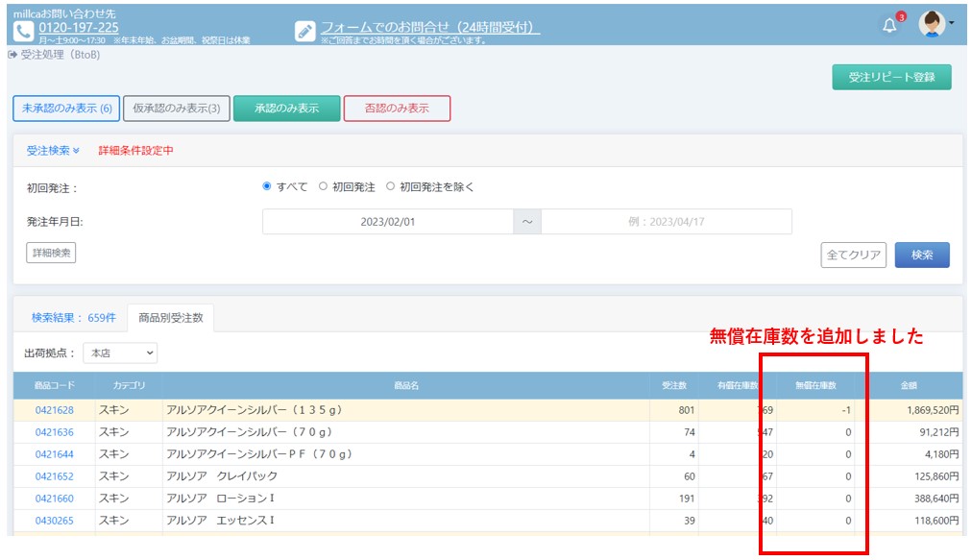The height and width of the screenshot is (560, 971).
Task: Click the start date field 2023/02/01
Action: point(388,222)
